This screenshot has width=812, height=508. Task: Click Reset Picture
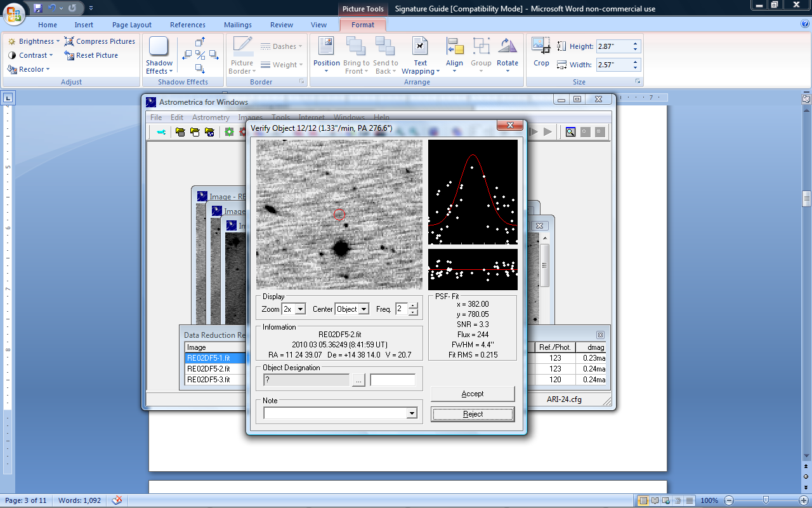coord(91,55)
